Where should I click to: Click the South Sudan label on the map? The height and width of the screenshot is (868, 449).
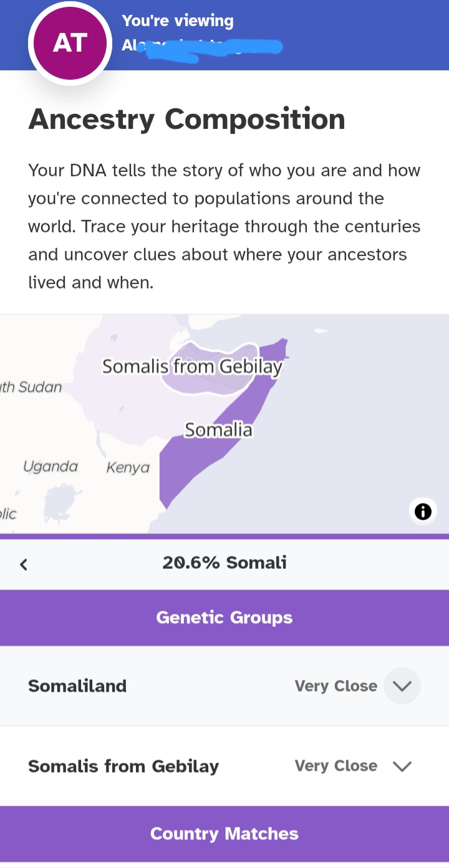click(x=31, y=387)
